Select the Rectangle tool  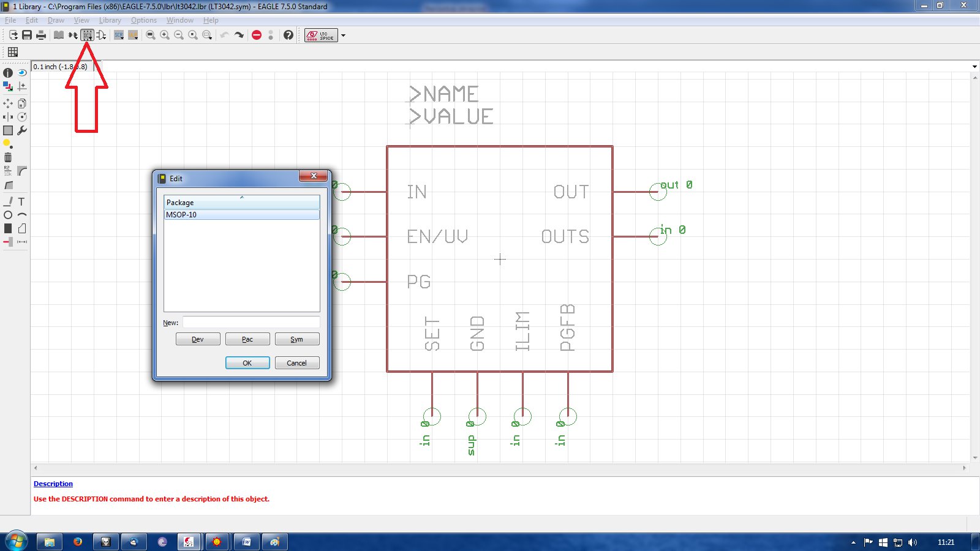(8, 228)
